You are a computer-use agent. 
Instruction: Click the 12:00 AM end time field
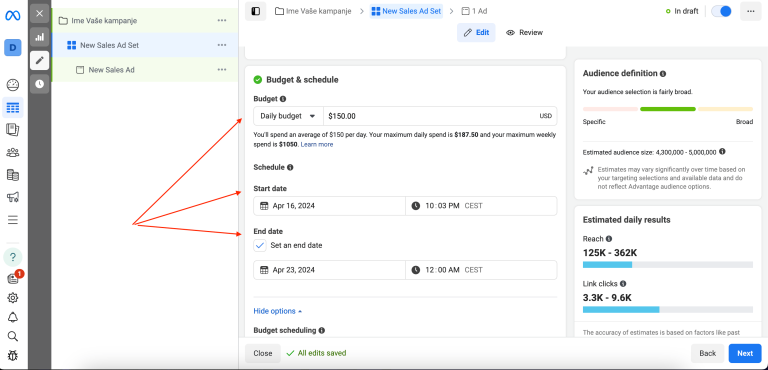pyautogui.click(x=481, y=270)
